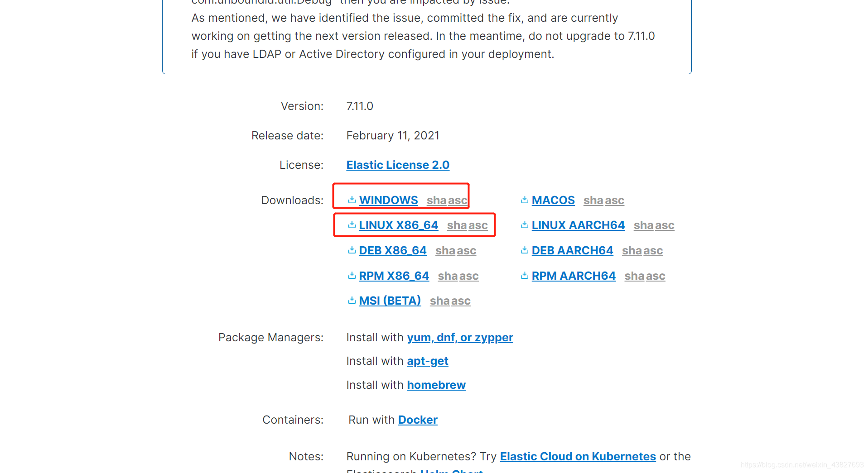868x473 pixels.
Task: Open the asc signature for DEB AARCH64
Action: pos(653,250)
